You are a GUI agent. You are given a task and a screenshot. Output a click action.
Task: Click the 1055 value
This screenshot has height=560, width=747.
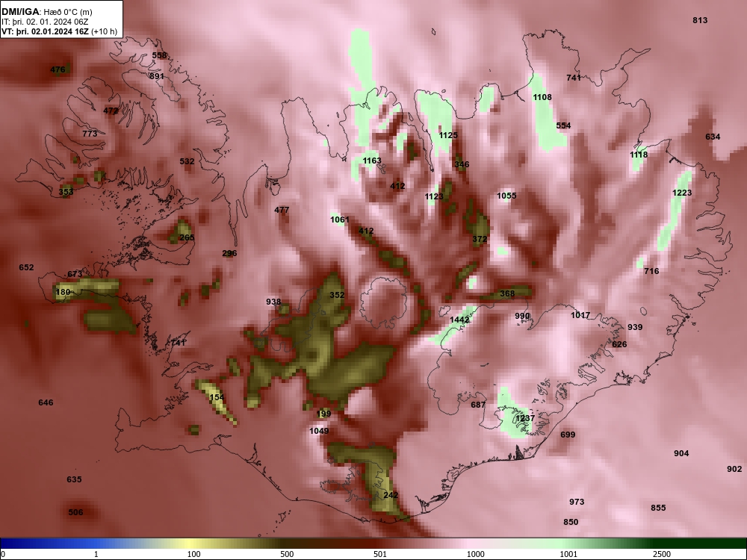pyautogui.click(x=506, y=196)
